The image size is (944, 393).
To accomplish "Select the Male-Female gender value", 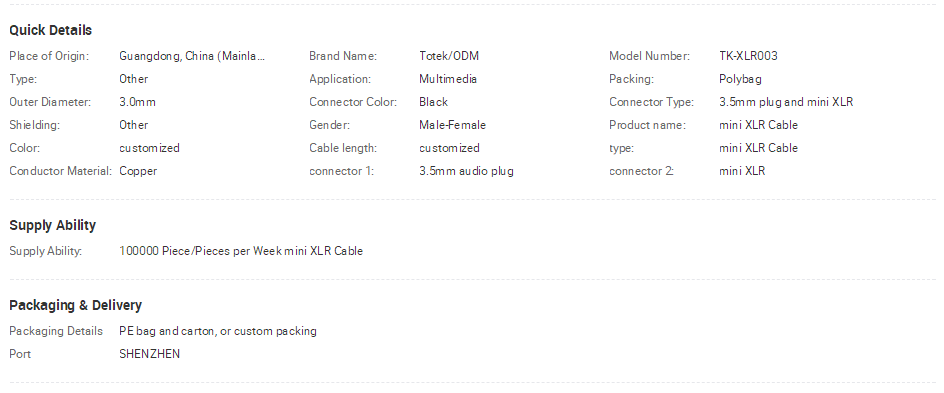I will (452, 125).
